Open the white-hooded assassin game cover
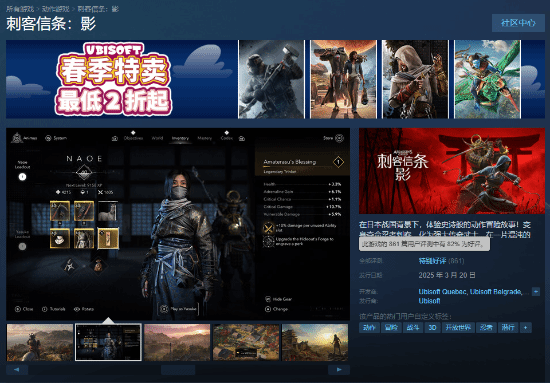Viewport: 550px width, 383px height. tap(415, 79)
